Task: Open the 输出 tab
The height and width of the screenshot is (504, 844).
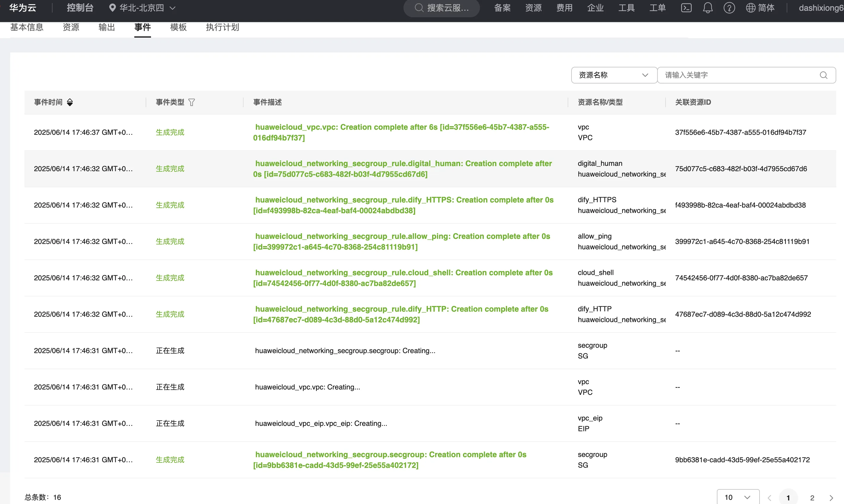Action: point(107,27)
